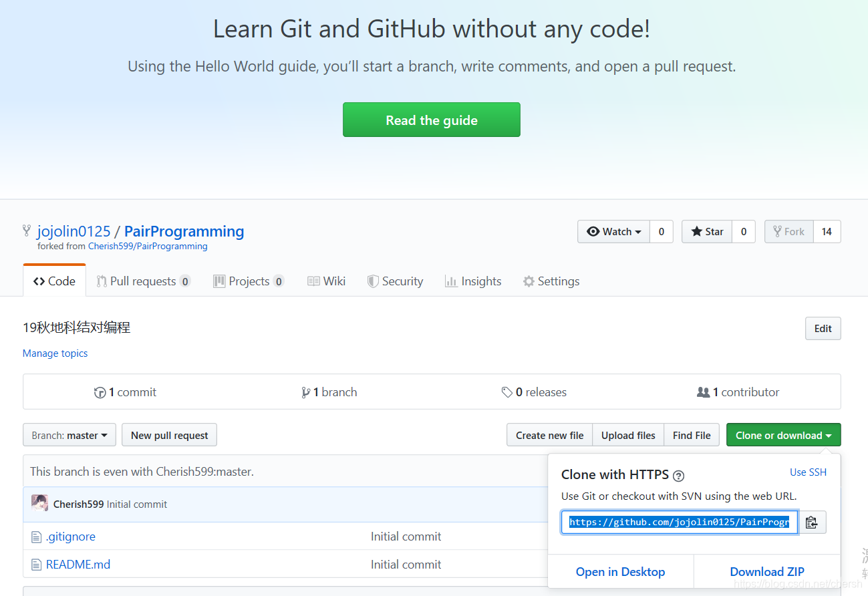
Task: View the 1 contributor page
Action: coord(738,392)
